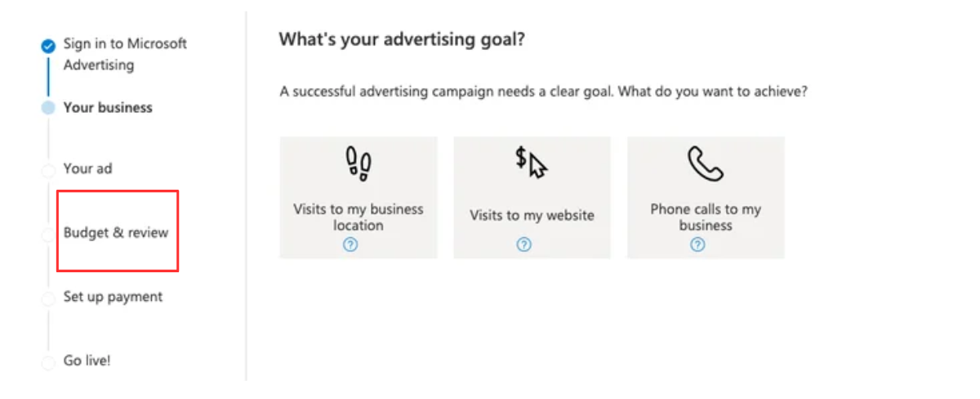Select the Set up payment step circle
The height and width of the screenshot is (399, 980).
pos(48,299)
